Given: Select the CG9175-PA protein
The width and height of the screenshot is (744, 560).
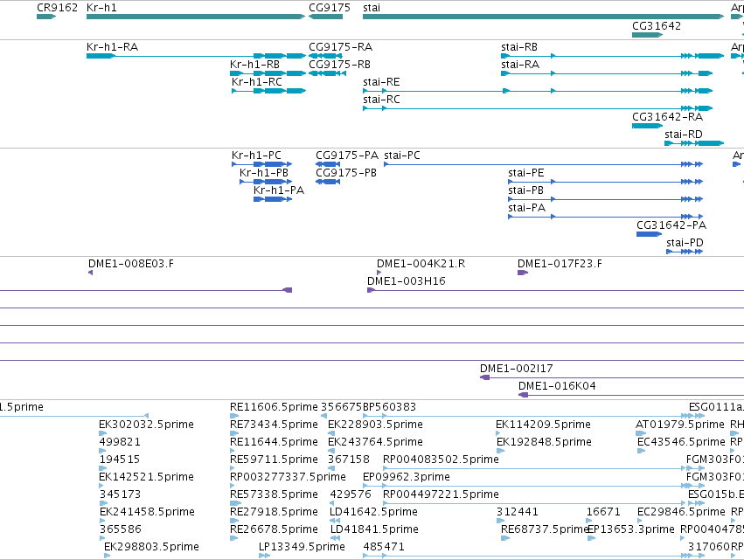Looking at the screenshot, I should 328,164.
